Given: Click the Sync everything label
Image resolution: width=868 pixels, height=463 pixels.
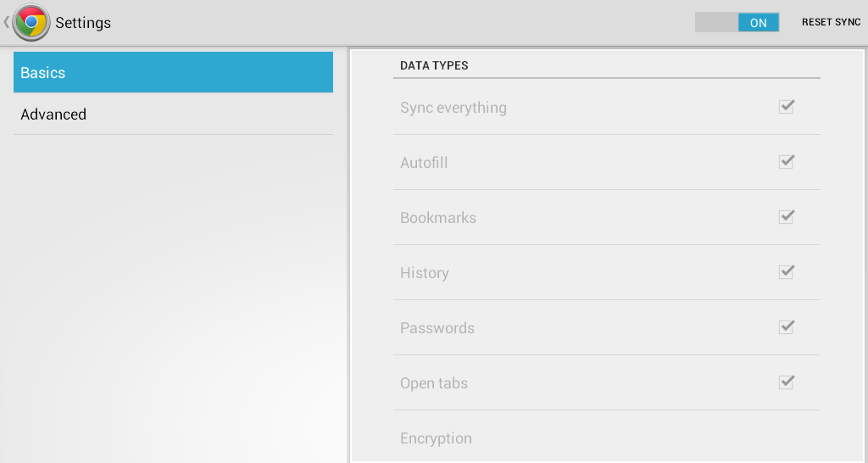Looking at the screenshot, I should coord(453,108).
